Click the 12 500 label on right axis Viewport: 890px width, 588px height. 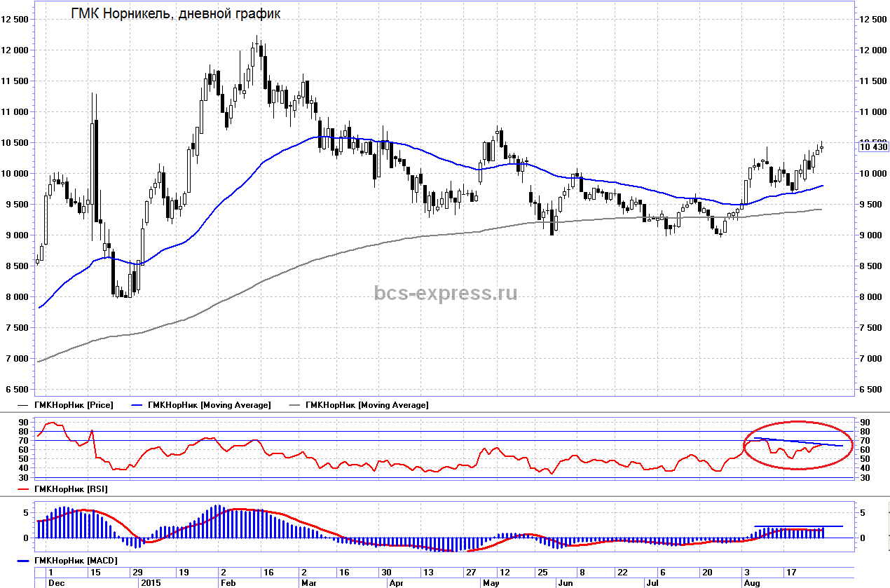pos(873,20)
